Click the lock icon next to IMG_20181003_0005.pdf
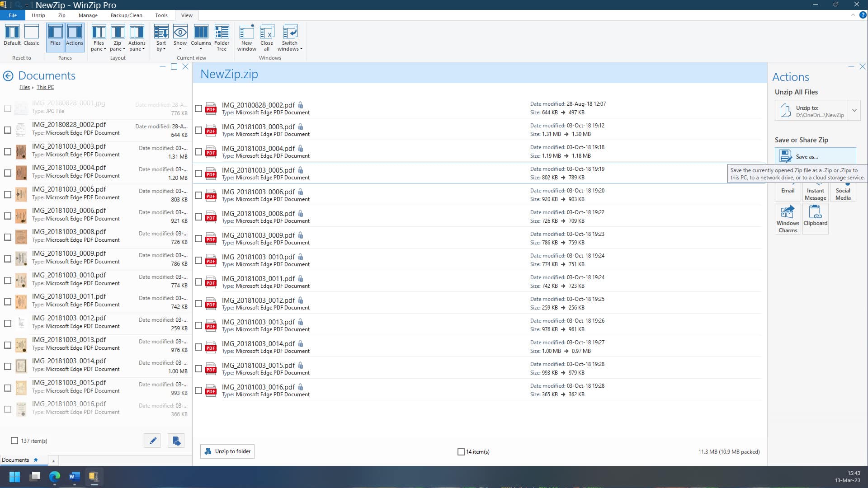The image size is (868, 488). pyautogui.click(x=301, y=170)
